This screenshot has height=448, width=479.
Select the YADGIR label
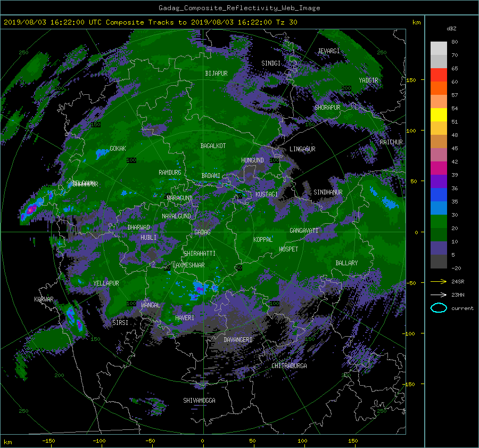coord(368,80)
